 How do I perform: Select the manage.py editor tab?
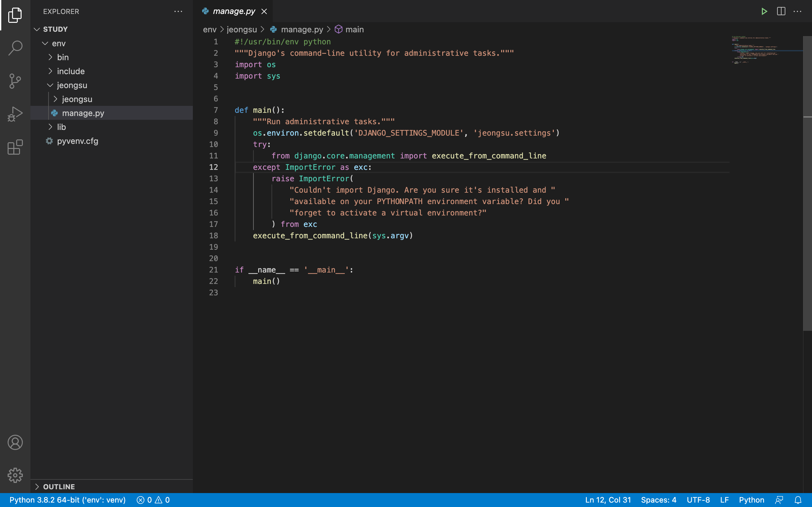coord(234,11)
